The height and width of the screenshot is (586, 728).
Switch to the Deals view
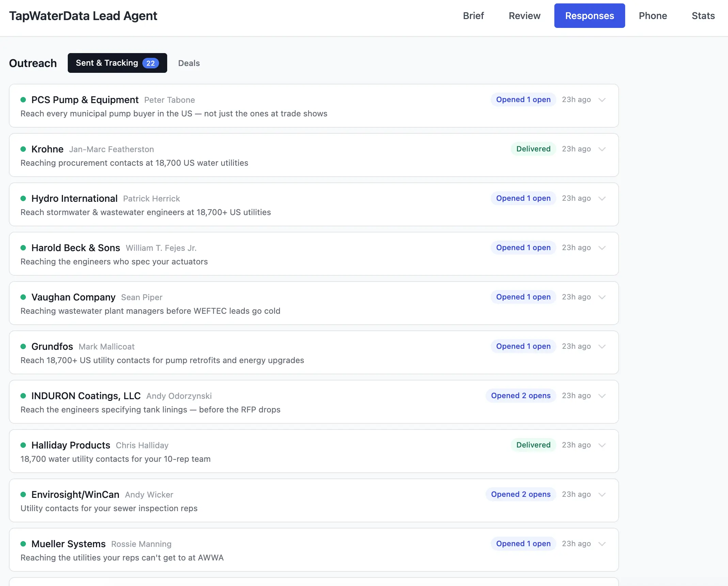click(x=189, y=63)
